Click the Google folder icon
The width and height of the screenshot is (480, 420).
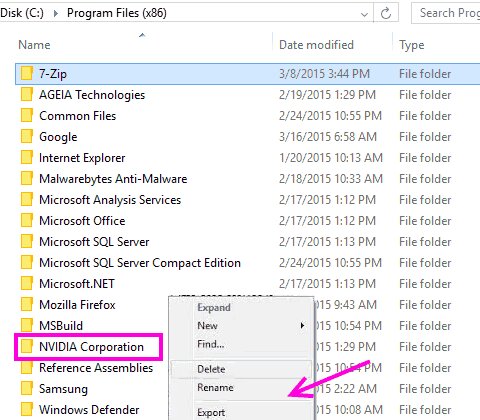pos(27,137)
